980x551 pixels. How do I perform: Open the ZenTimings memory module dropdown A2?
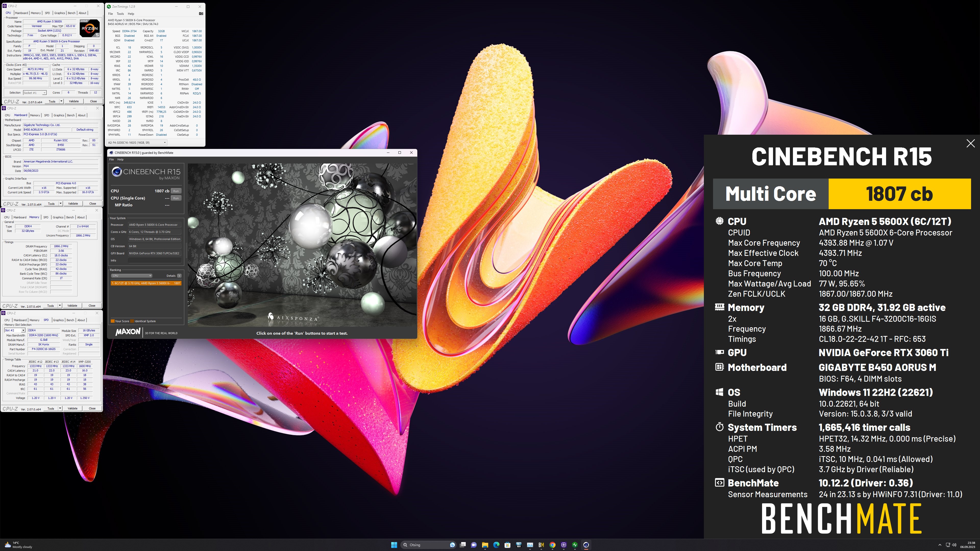pyautogui.click(x=137, y=143)
